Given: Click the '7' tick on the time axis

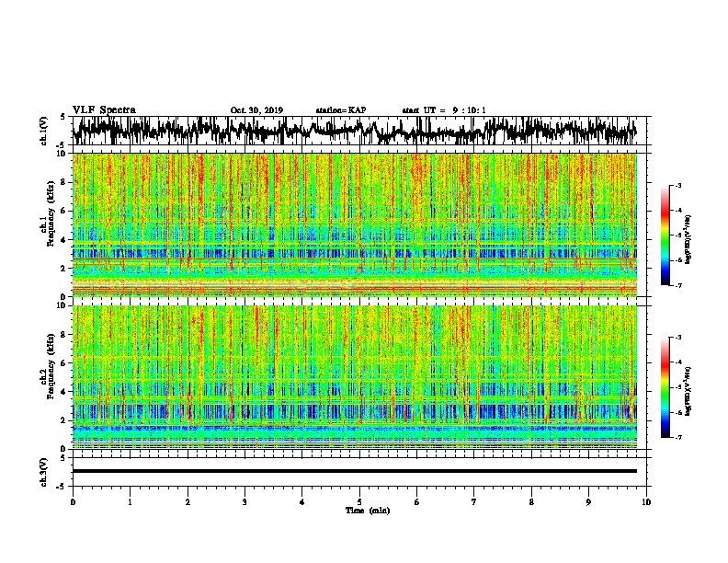Looking at the screenshot, I should click(x=474, y=502).
